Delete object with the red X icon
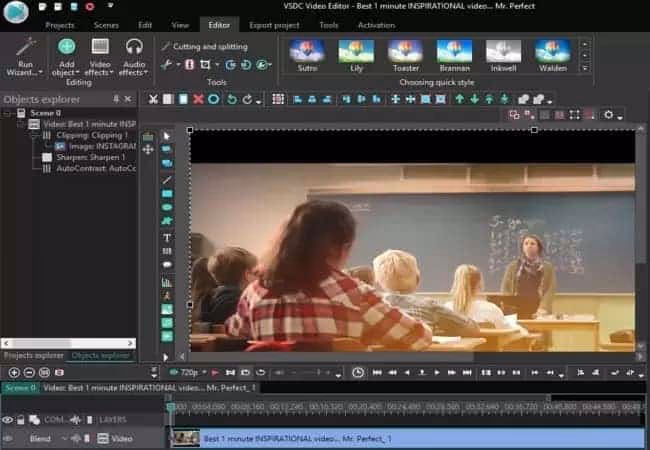The image size is (650, 450). [198, 99]
